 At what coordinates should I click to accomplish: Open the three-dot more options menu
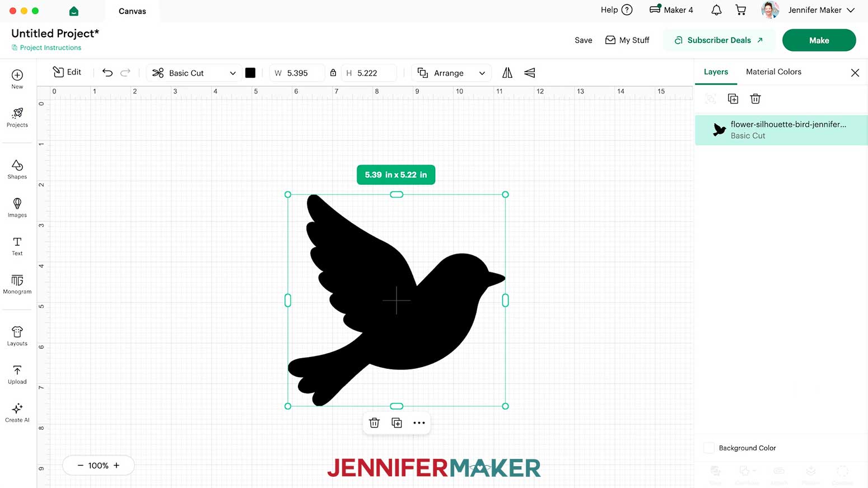[x=419, y=423]
